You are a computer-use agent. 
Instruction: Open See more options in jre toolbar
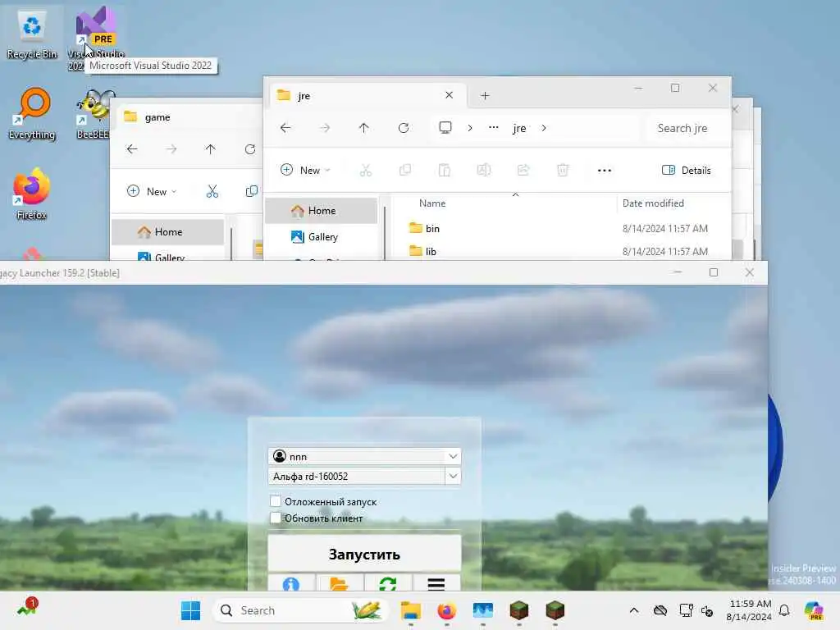[x=605, y=171]
